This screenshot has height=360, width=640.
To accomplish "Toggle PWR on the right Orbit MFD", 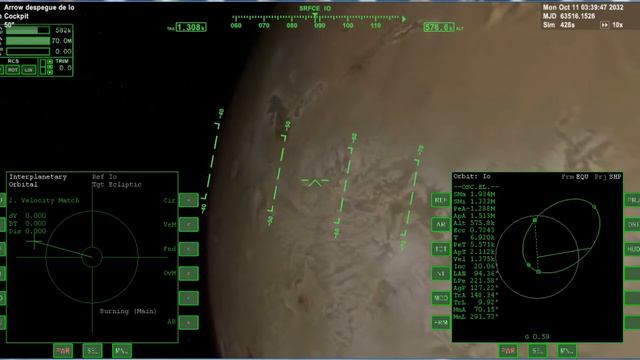I will [508, 351].
